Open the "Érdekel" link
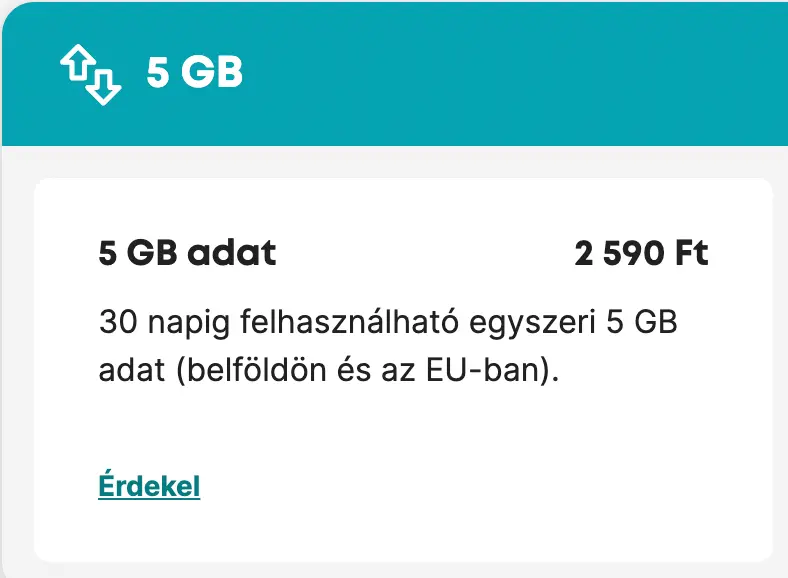Image resolution: width=788 pixels, height=578 pixels. pos(149,487)
